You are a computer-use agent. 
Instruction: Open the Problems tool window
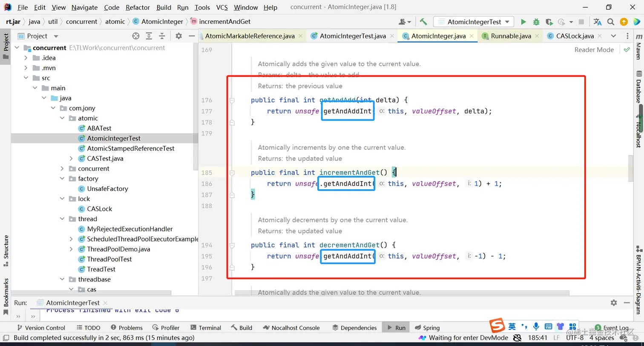(x=126, y=328)
